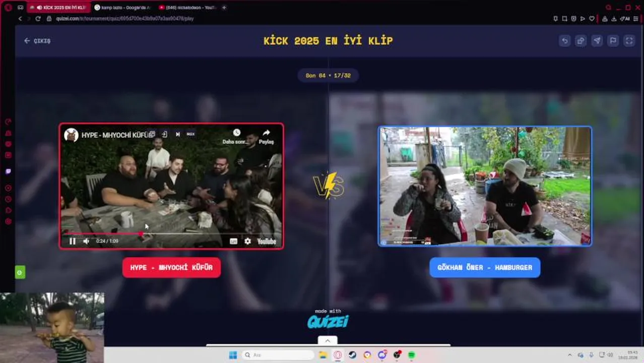Click the toolbar send/play triangle icon
The image size is (644, 363).
coord(583,19)
